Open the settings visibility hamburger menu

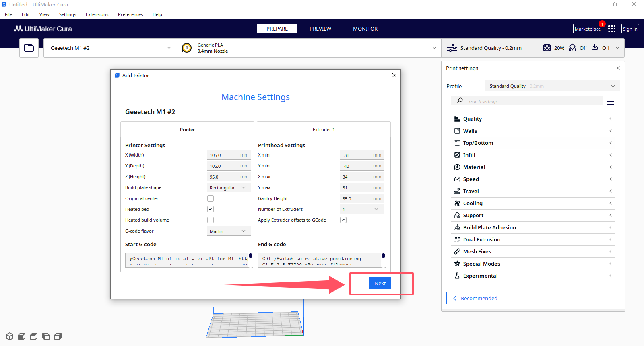point(611,102)
